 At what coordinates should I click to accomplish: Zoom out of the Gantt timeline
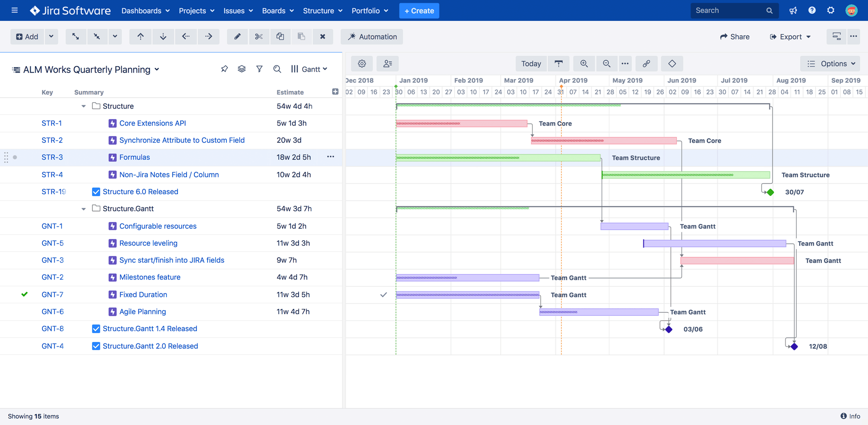[607, 63]
